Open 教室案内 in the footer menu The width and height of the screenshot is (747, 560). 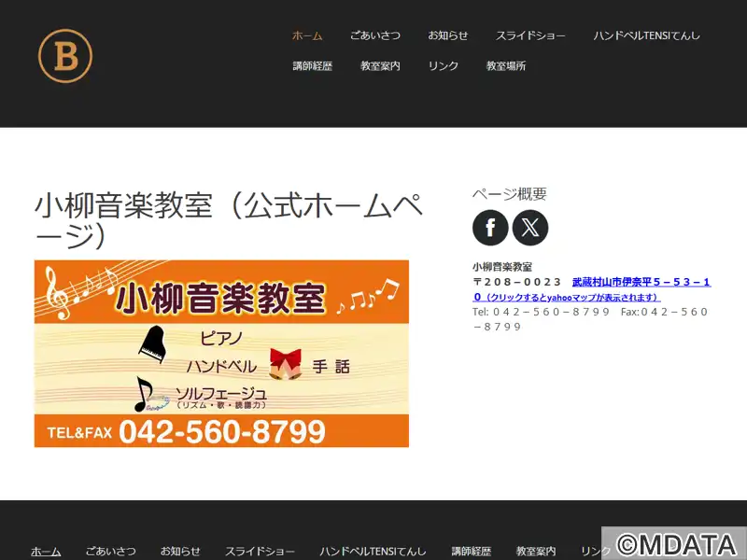pyautogui.click(x=536, y=551)
